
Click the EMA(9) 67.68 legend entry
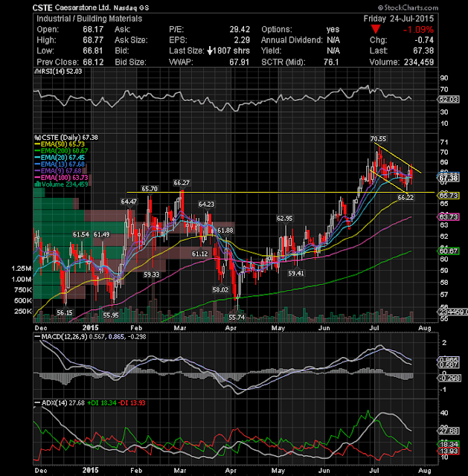tap(58, 171)
